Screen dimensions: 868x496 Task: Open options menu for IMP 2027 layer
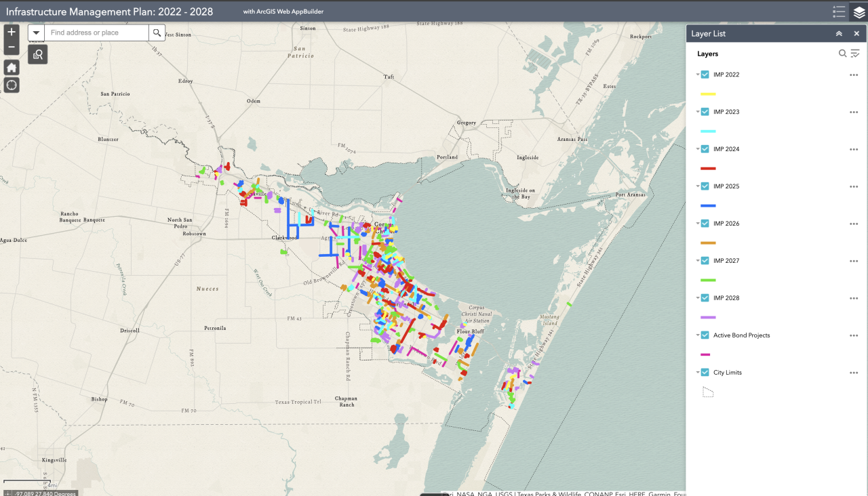pyautogui.click(x=853, y=261)
